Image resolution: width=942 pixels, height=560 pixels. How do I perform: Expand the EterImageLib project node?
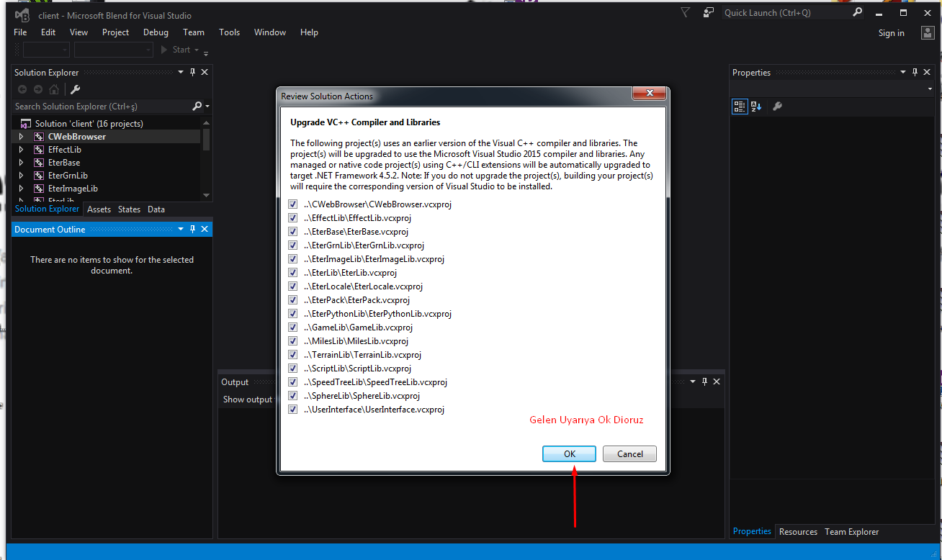(x=21, y=189)
